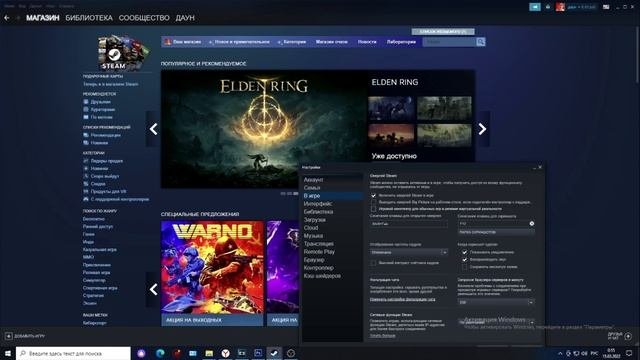Show the previous featured game with left arrow
The height and width of the screenshot is (360, 640).
153,129
